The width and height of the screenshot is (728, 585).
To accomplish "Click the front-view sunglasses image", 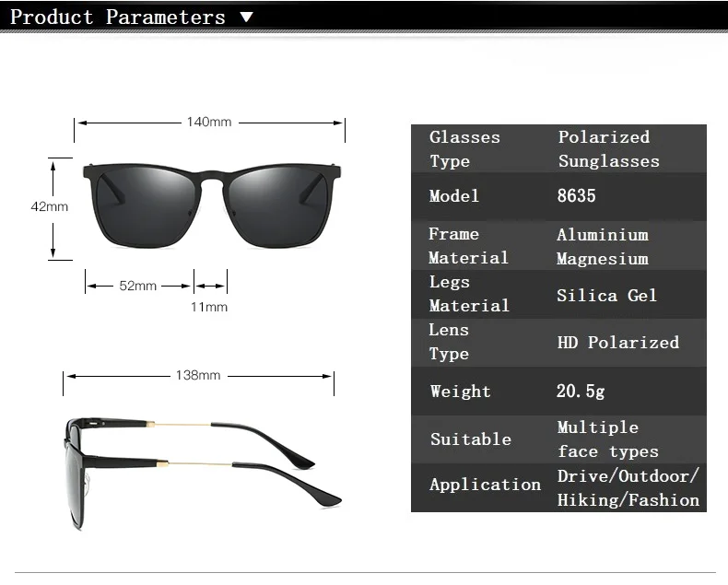I will coord(212,205).
